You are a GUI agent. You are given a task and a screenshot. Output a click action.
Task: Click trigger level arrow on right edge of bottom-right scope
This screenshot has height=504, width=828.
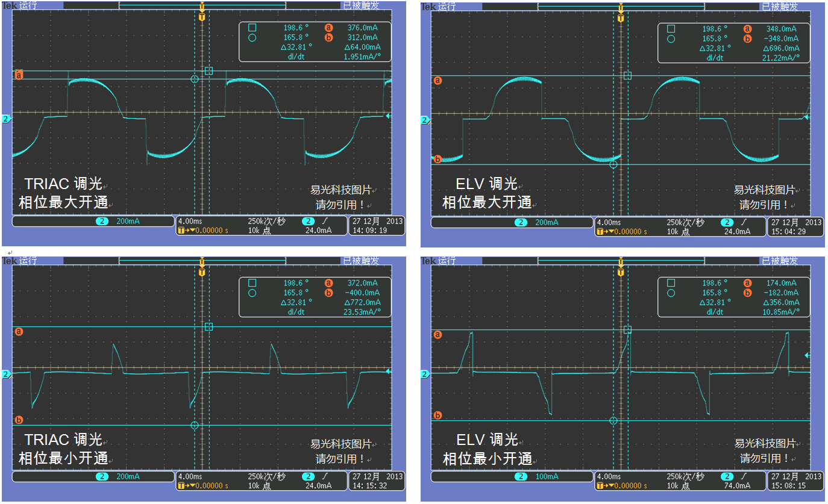tap(807, 355)
